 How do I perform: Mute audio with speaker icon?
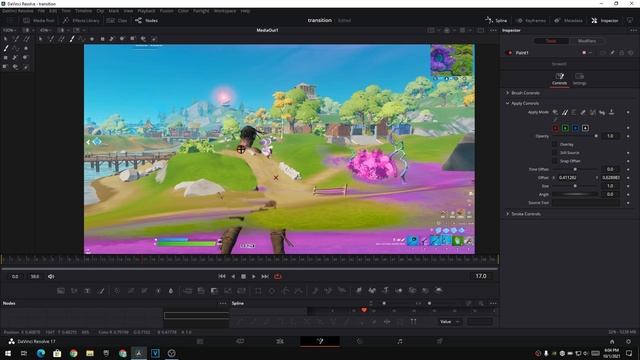pos(51,276)
